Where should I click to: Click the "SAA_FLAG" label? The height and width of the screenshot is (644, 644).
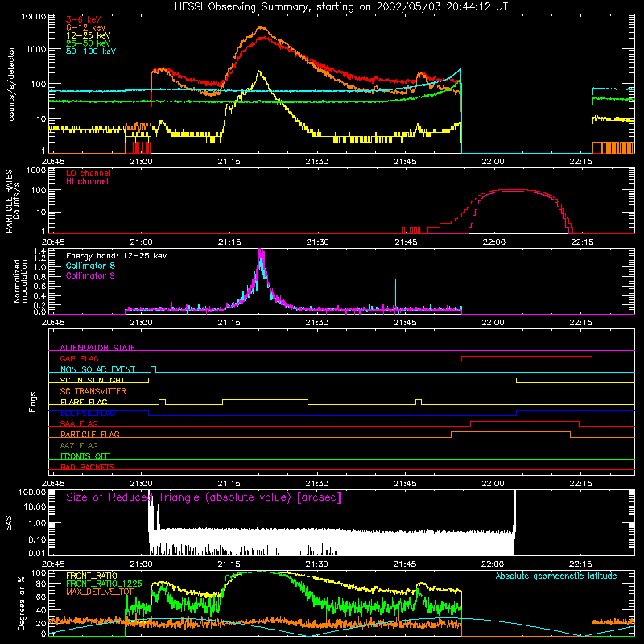[79, 423]
